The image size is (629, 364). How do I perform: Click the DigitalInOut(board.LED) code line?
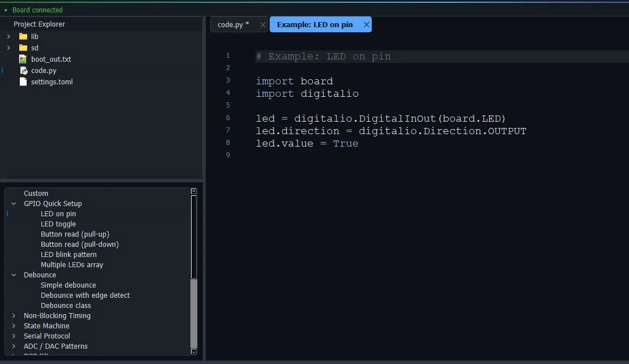[381, 119]
